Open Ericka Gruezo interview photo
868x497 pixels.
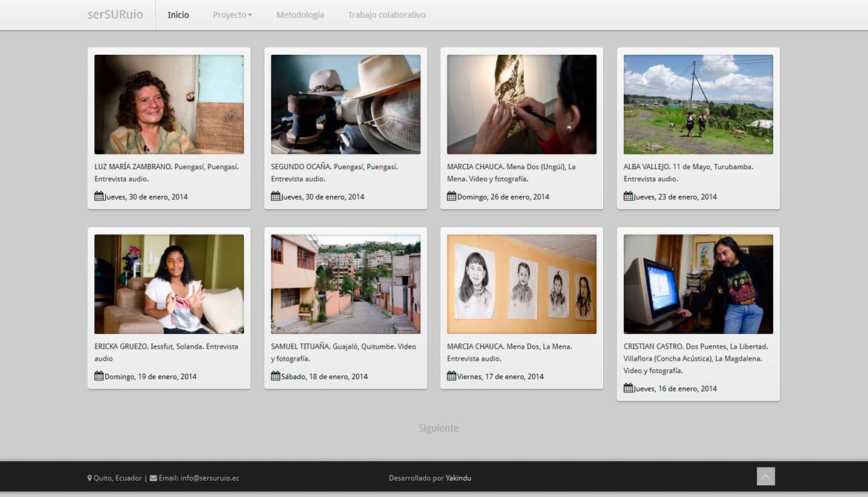click(x=169, y=284)
